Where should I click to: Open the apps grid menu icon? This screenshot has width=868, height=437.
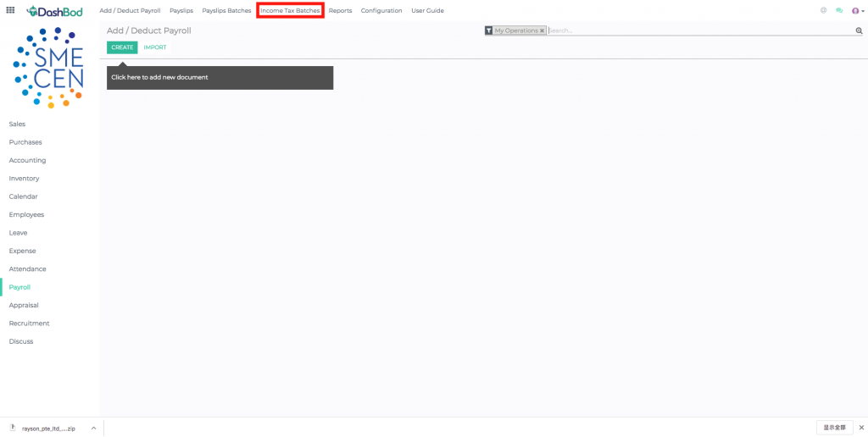[x=10, y=10]
